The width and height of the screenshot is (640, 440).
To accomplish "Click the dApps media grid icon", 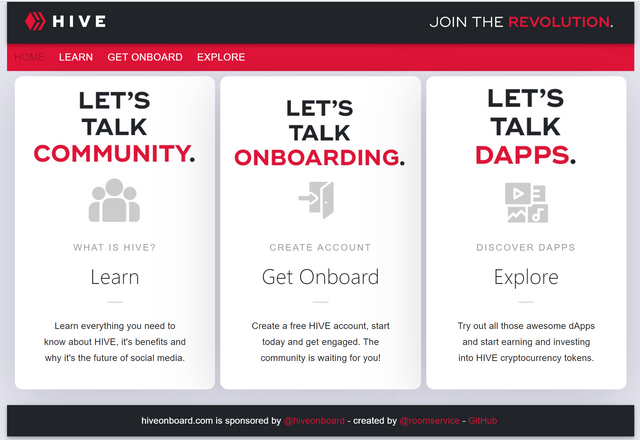I will click(526, 202).
